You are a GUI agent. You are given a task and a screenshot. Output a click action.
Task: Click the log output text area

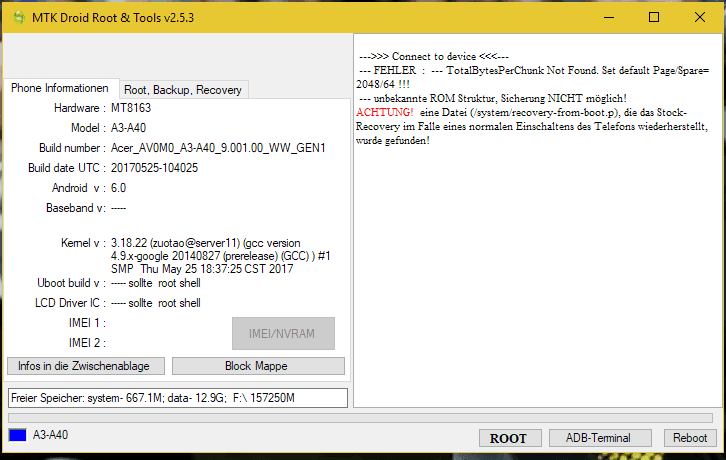point(538,221)
